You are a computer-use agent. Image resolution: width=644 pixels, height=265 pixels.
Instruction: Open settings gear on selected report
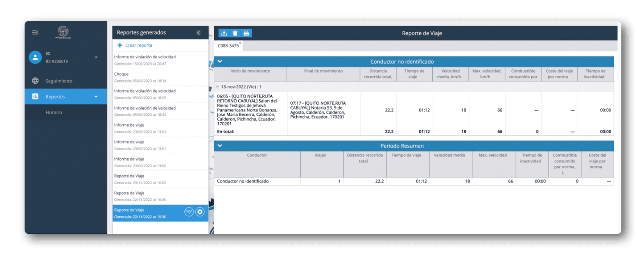click(200, 212)
